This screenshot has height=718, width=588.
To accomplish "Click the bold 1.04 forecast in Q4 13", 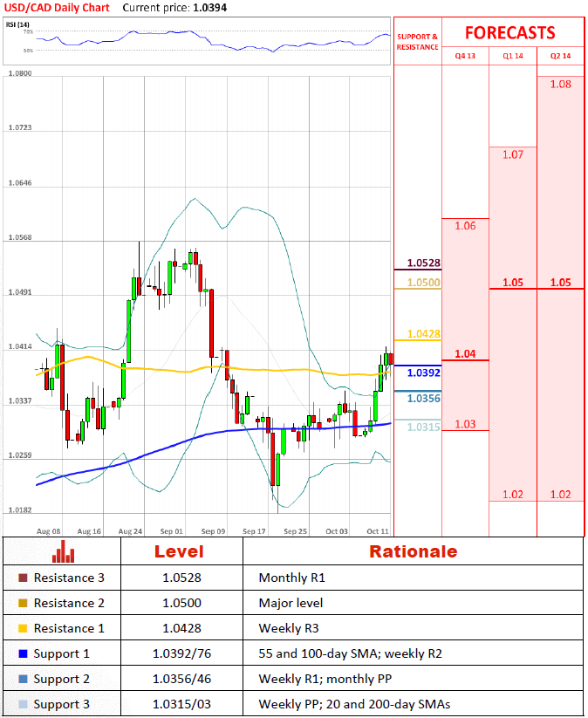I will click(465, 353).
